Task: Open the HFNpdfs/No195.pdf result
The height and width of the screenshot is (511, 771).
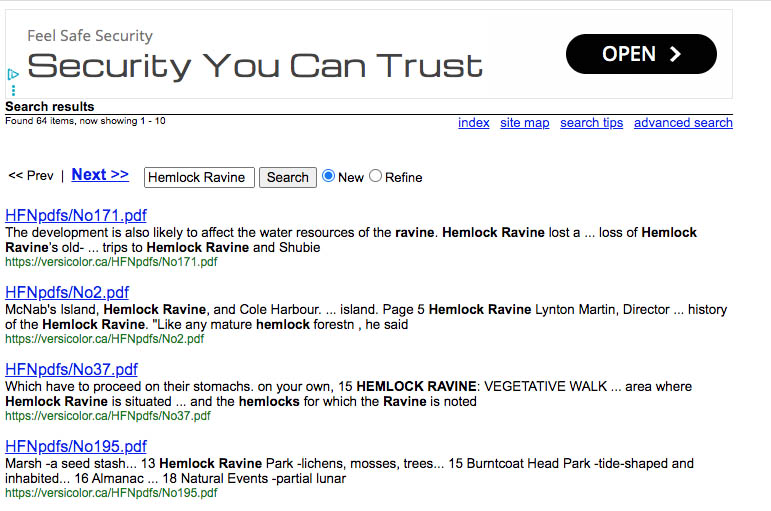Action: click(x=76, y=446)
